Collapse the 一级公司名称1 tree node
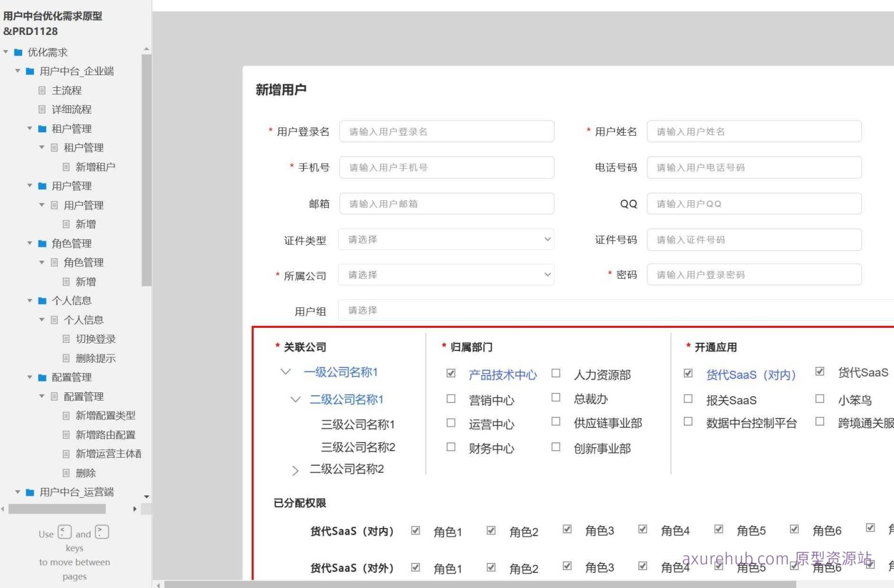 tap(285, 371)
